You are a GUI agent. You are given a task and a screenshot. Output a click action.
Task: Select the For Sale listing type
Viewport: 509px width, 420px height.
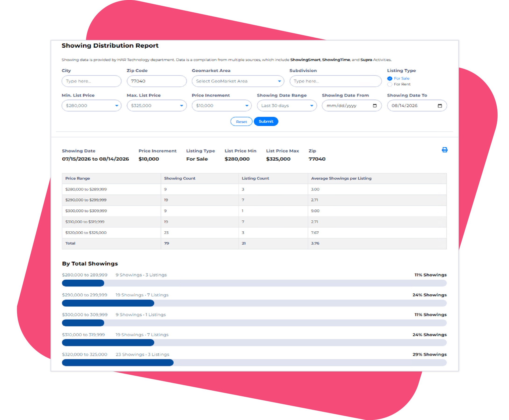pos(389,78)
